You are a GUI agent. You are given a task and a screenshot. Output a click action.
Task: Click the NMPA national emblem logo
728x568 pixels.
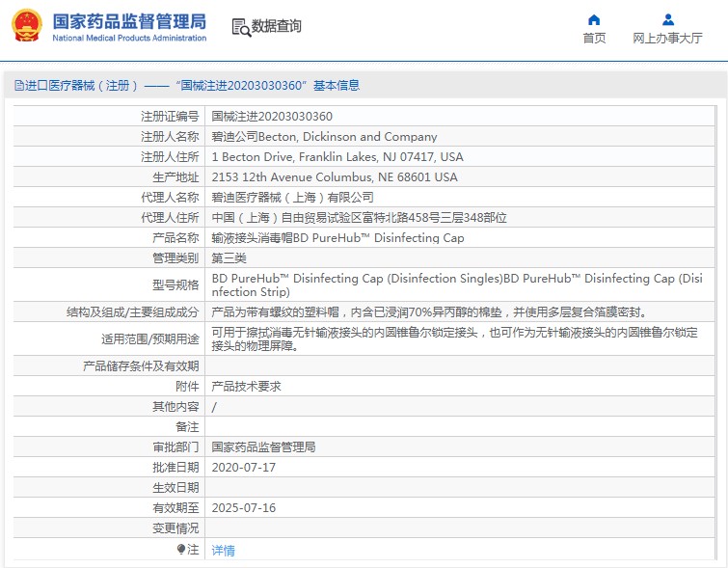point(26,26)
